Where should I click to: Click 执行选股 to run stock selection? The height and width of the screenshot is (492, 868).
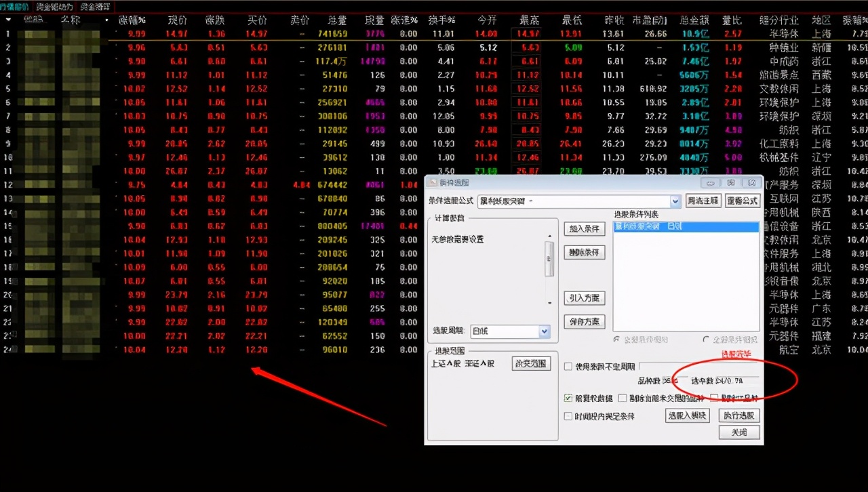click(x=739, y=415)
